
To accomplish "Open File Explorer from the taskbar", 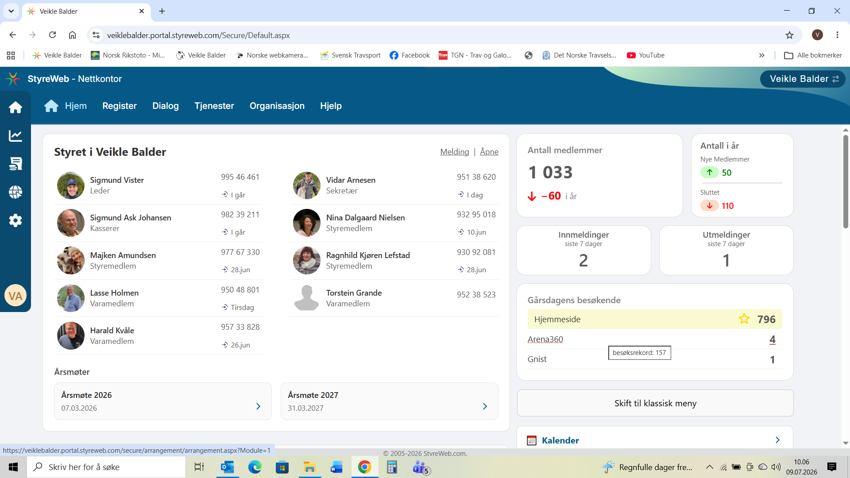I will (310, 467).
